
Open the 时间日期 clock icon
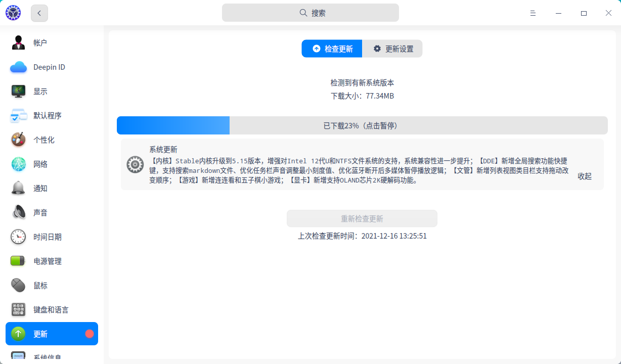(x=19, y=237)
